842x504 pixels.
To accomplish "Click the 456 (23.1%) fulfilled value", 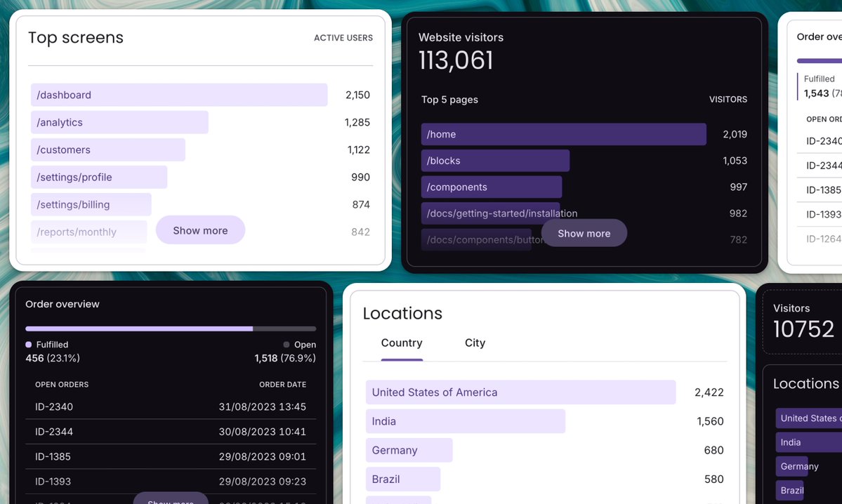I will click(53, 358).
